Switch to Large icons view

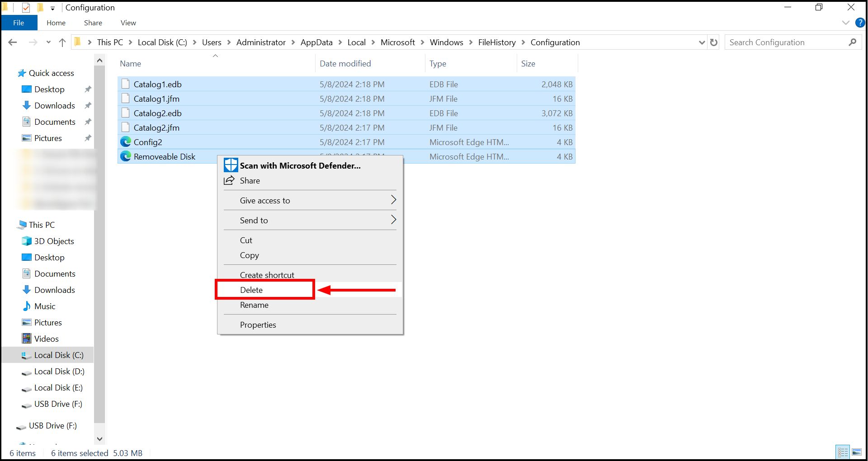(857, 452)
